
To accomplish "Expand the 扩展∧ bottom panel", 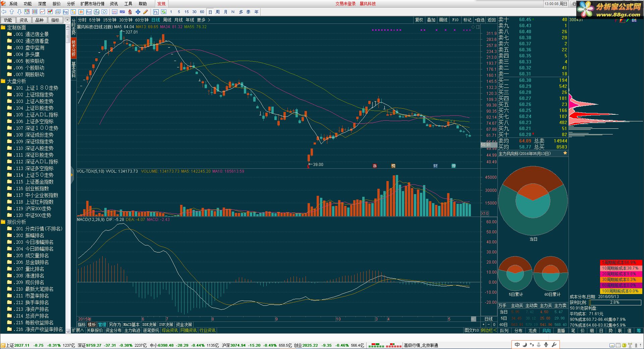I will point(78,331).
